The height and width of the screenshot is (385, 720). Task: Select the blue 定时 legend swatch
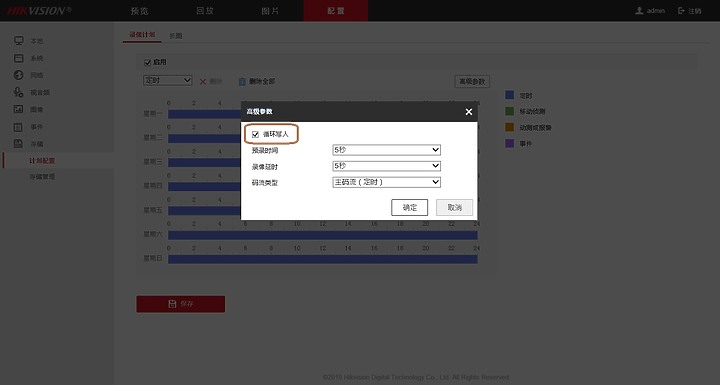pos(509,95)
